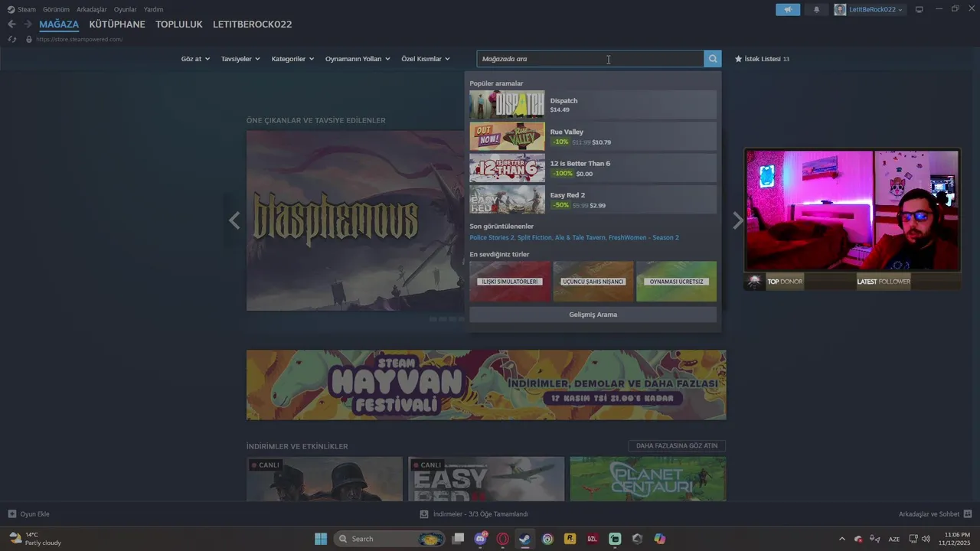Open the Görünüm menu

(x=56, y=9)
